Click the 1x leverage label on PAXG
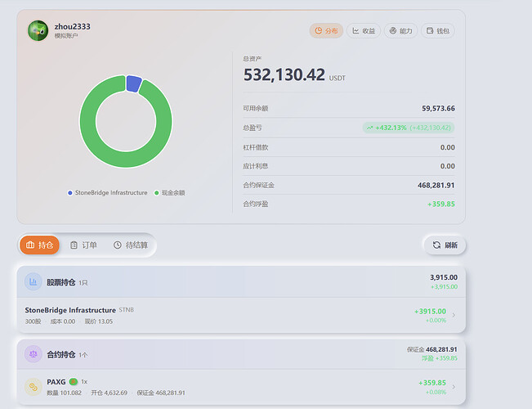Viewport: 532px width, 409px height. tap(84, 382)
